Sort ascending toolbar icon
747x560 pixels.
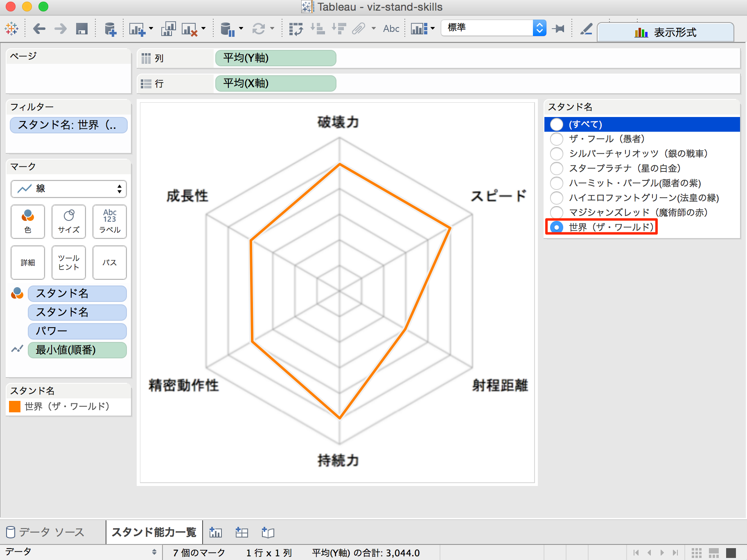pos(317,29)
